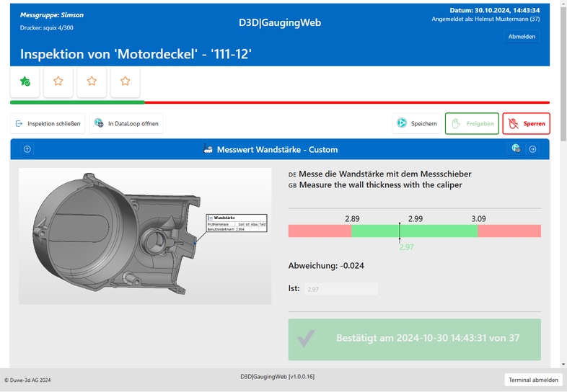Click the Freigeben release button
Image resolution: width=567 pixels, height=392 pixels.
tap(472, 123)
